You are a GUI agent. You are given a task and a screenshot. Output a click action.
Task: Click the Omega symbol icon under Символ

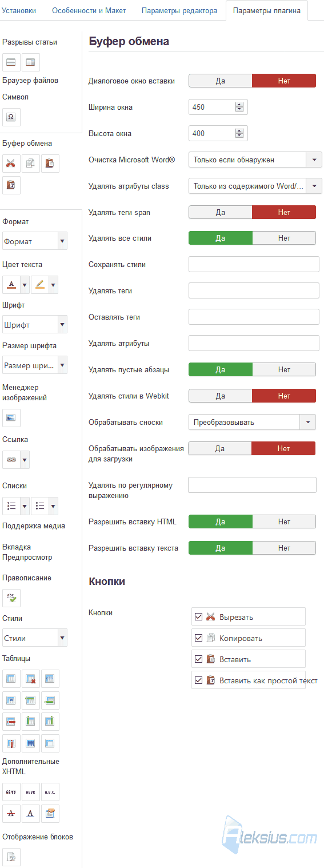(11, 117)
